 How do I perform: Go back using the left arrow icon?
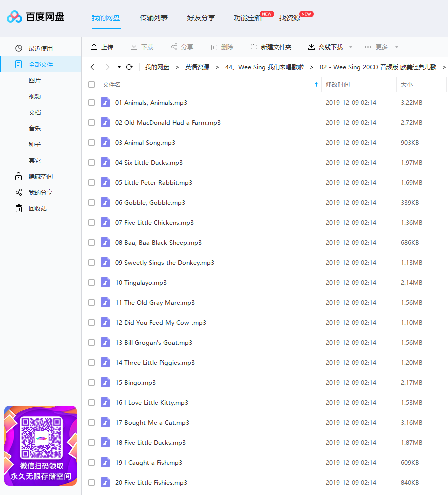pos(92,67)
